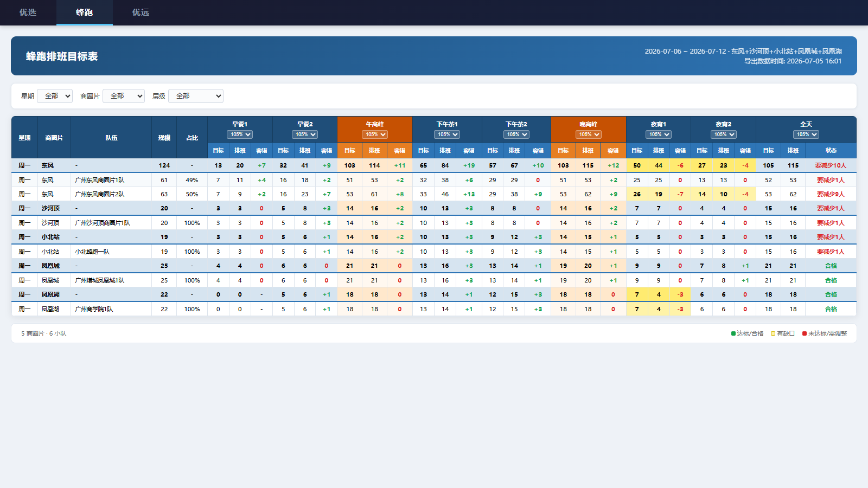
Task: Open the 夜宵2 percentage dropdown
Action: pyautogui.click(x=724, y=134)
